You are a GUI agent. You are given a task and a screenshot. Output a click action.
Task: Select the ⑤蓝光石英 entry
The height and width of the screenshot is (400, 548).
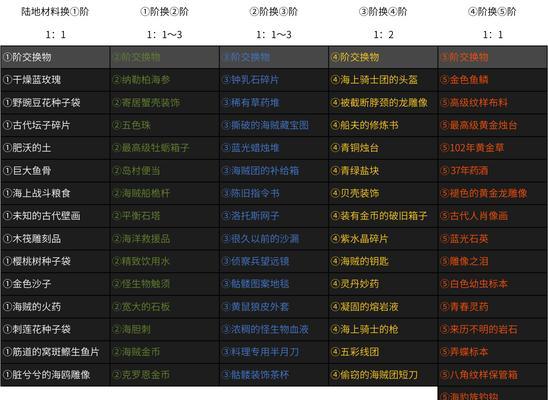point(492,239)
